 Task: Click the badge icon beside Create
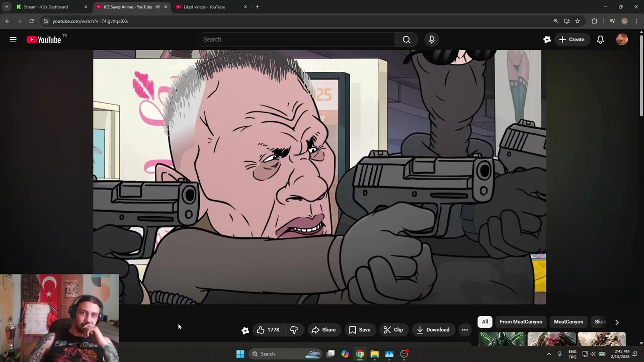click(547, 40)
